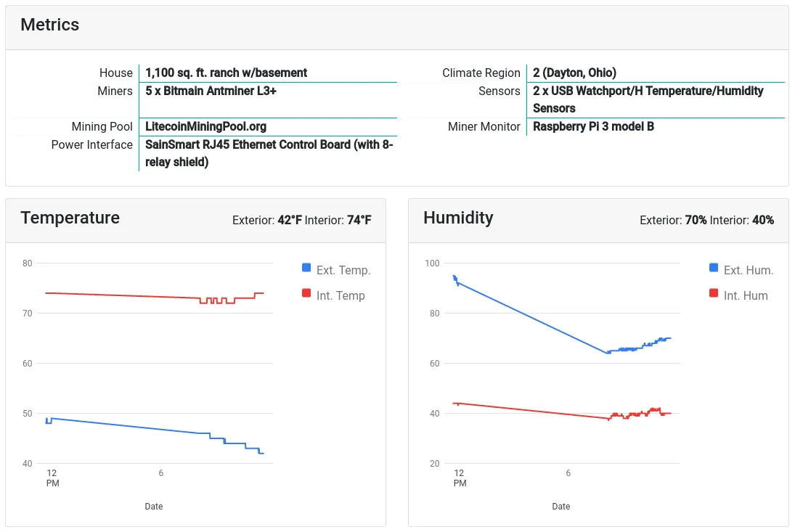Click the 2 (Dayton, Ohio) value
Screen dimensions: 795x532
[x=574, y=73]
